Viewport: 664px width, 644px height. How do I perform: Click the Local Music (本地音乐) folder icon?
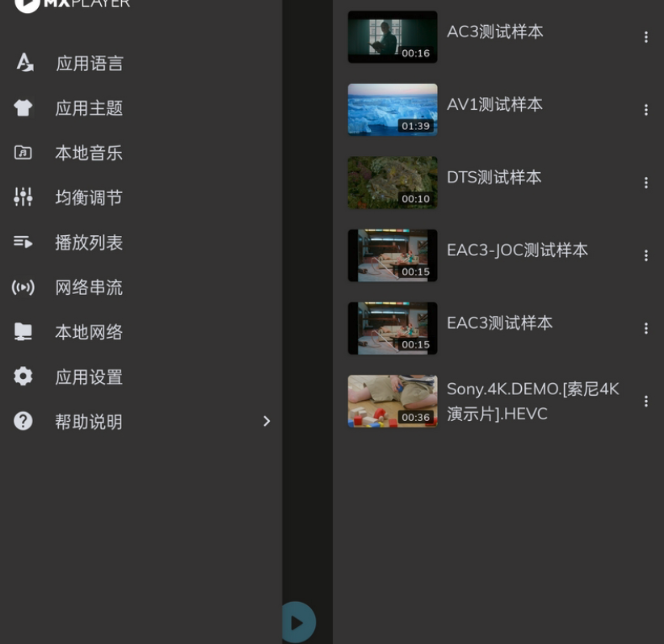click(23, 152)
